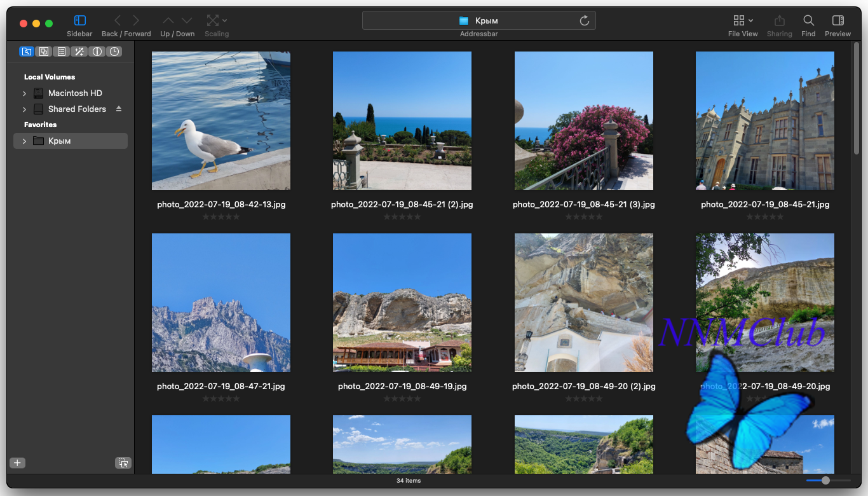Select the cave monastery white building thumbnail

[584, 303]
